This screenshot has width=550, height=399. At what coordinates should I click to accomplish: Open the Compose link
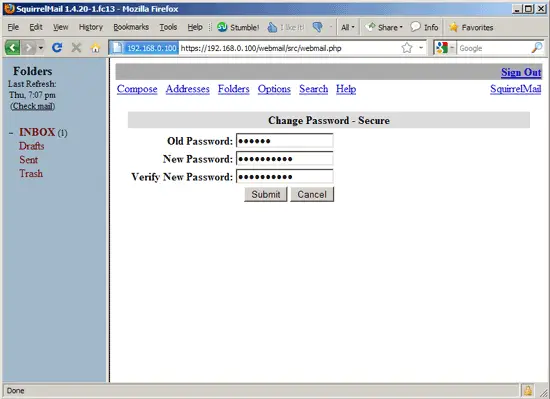[x=137, y=89]
